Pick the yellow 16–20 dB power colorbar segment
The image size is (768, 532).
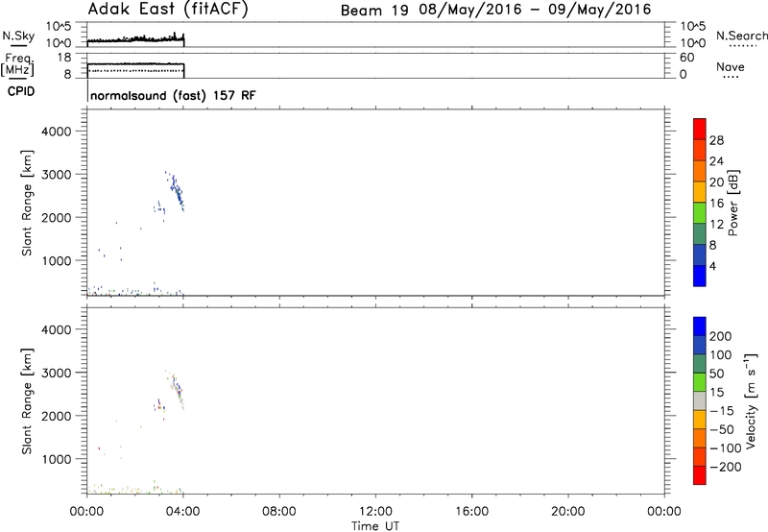pyautogui.click(x=700, y=192)
